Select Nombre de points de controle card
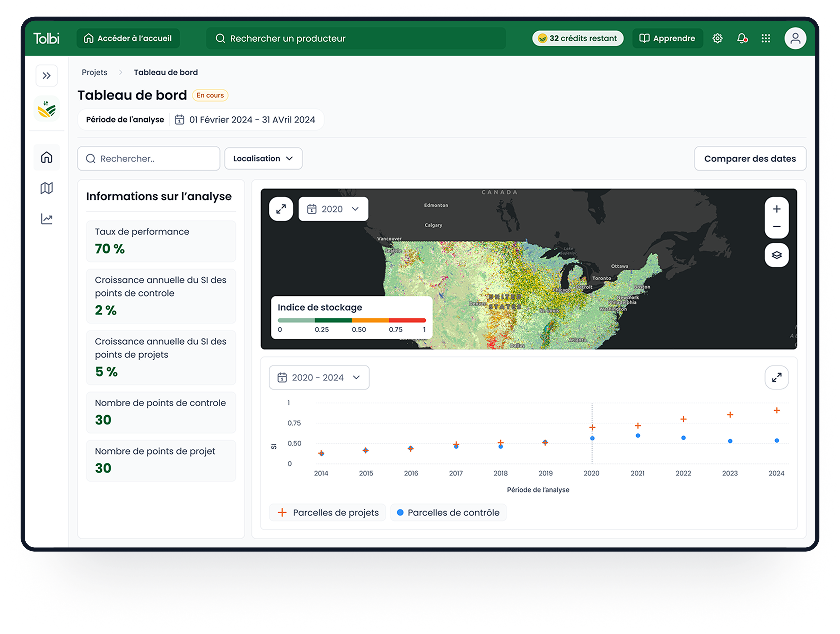This screenshot has width=840, height=634. click(161, 413)
